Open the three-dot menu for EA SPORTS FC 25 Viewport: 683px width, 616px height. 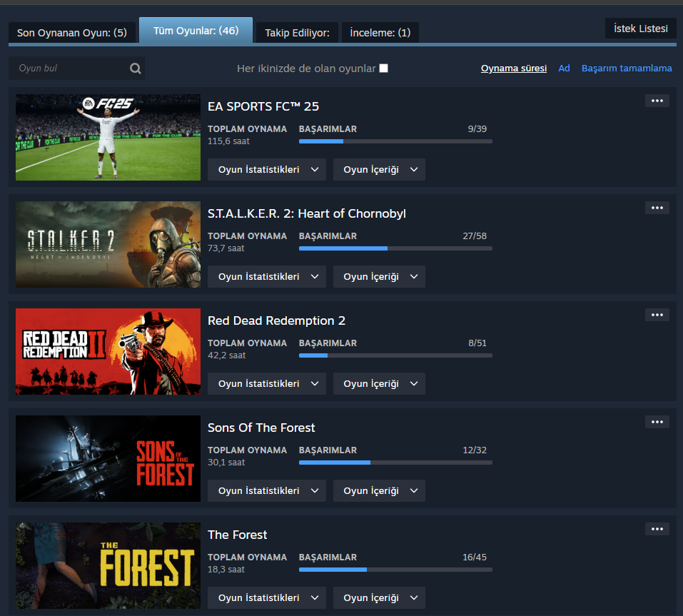point(657,101)
